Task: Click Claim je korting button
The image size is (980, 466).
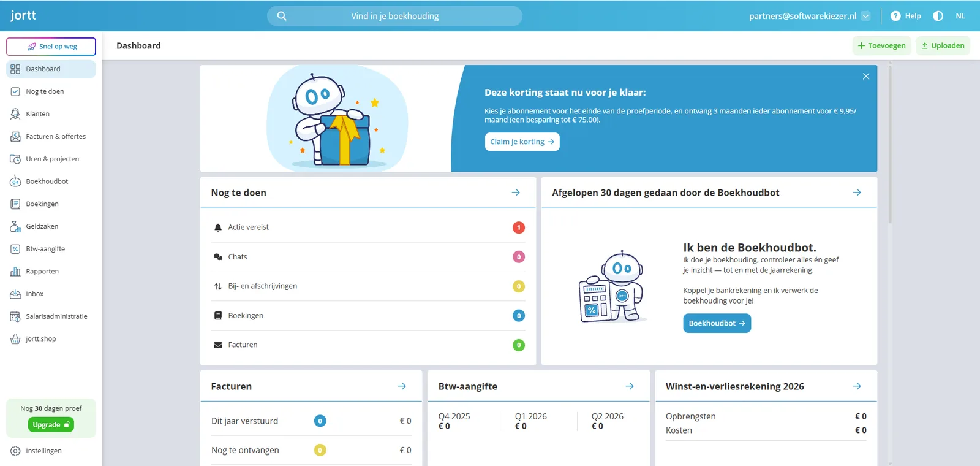Action: click(522, 142)
